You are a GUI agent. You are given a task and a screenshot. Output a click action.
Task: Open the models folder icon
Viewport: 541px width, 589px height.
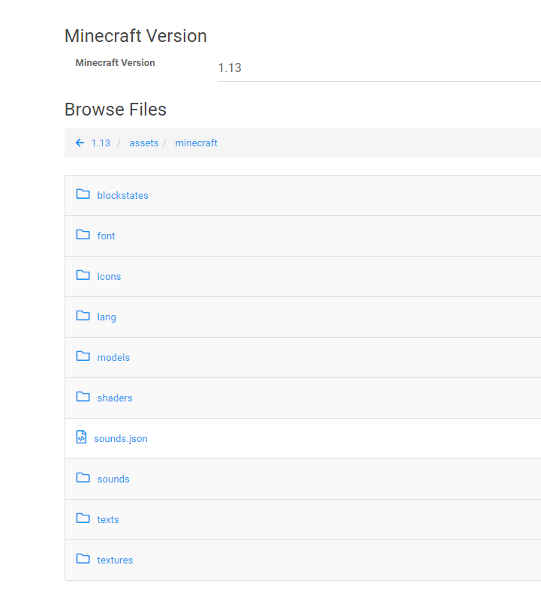point(83,356)
